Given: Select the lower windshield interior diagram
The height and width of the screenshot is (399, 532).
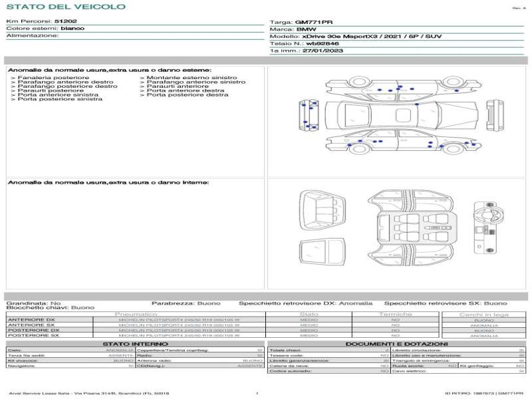Looking at the screenshot, I should tap(323, 252).
